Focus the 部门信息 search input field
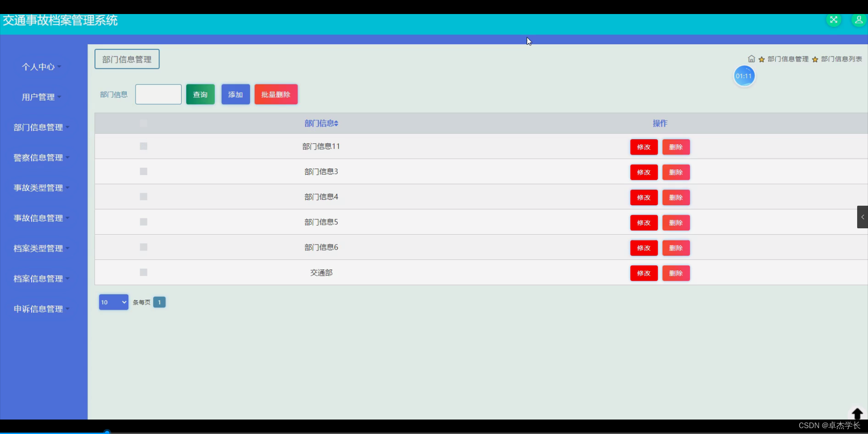 click(x=158, y=94)
